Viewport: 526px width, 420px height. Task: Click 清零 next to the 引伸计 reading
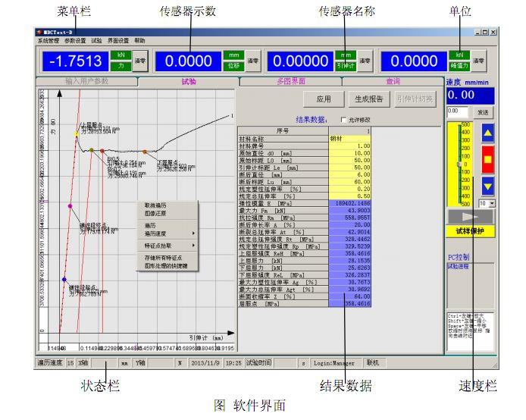coord(365,61)
